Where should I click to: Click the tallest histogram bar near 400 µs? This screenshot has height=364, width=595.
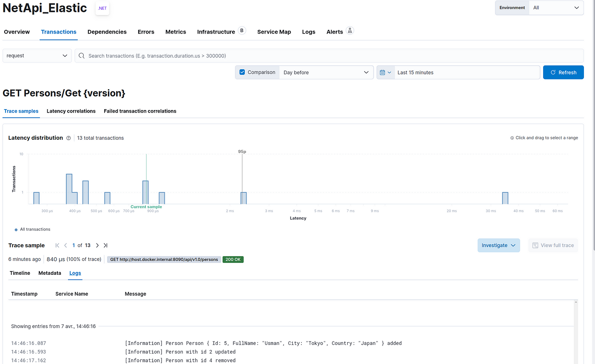[x=69, y=189]
